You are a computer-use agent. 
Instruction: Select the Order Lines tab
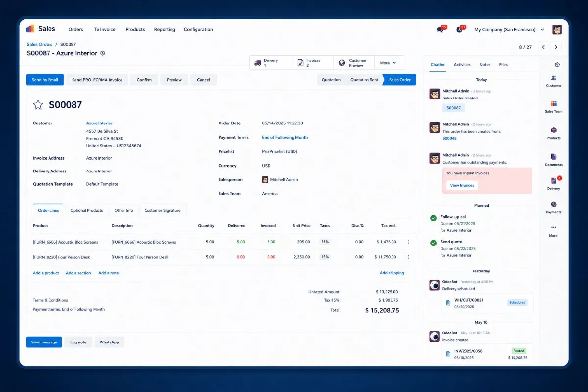pyautogui.click(x=49, y=210)
